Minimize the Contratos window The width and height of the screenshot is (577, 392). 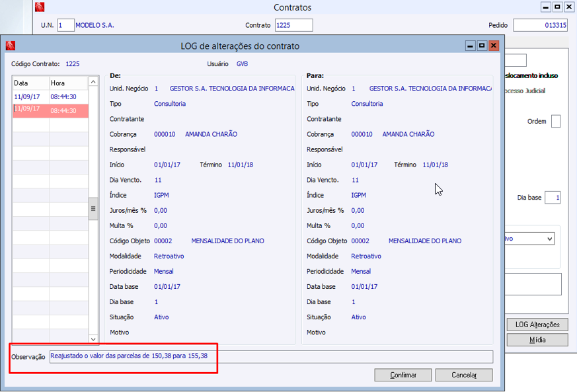pos(546,7)
